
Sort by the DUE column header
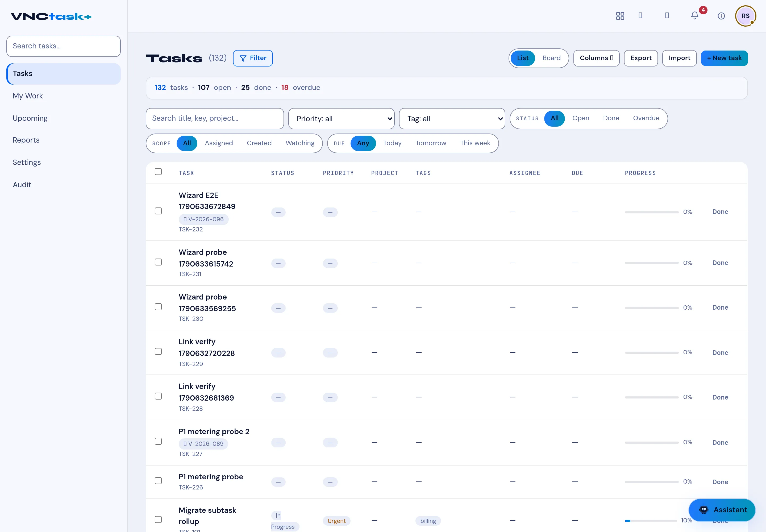(x=577, y=173)
